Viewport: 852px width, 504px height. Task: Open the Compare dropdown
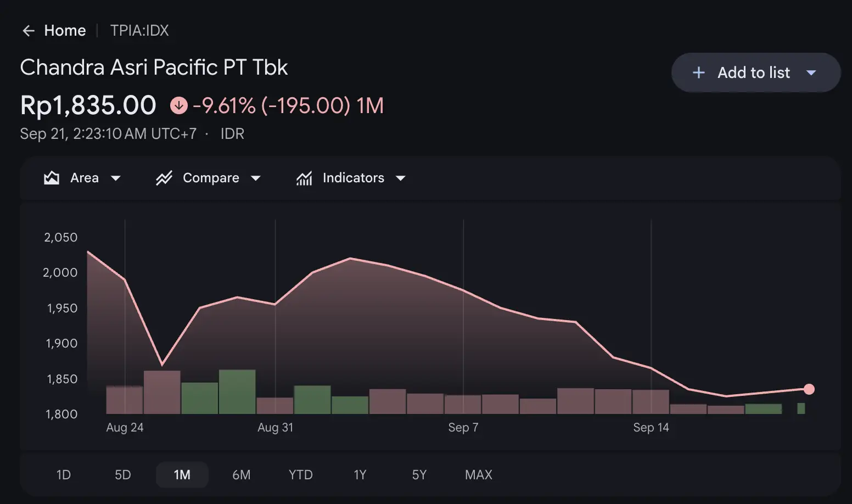209,178
